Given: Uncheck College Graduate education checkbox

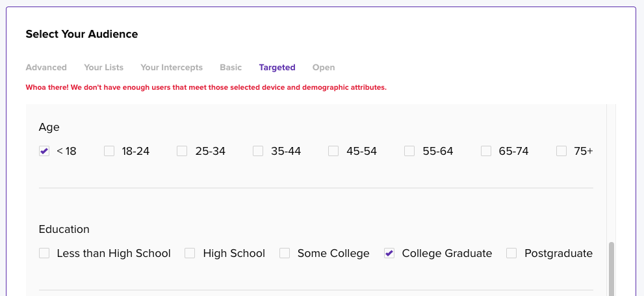Looking at the screenshot, I should click(389, 253).
